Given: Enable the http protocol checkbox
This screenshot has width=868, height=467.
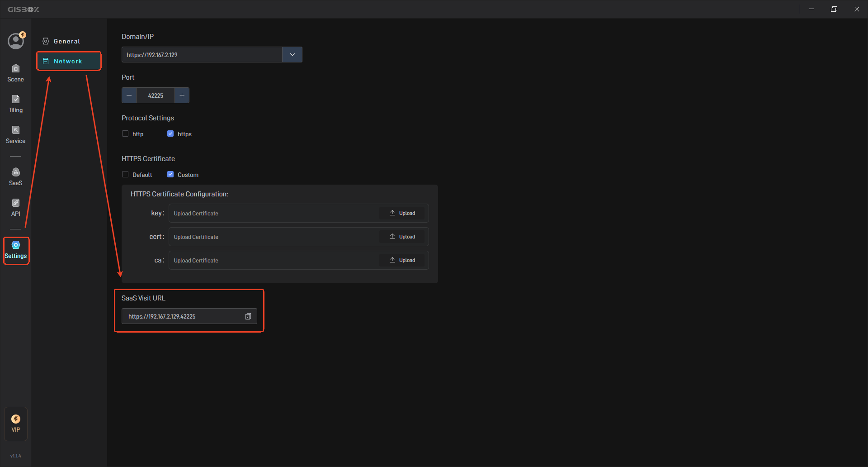Looking at the screenshot, I should 125,133.
